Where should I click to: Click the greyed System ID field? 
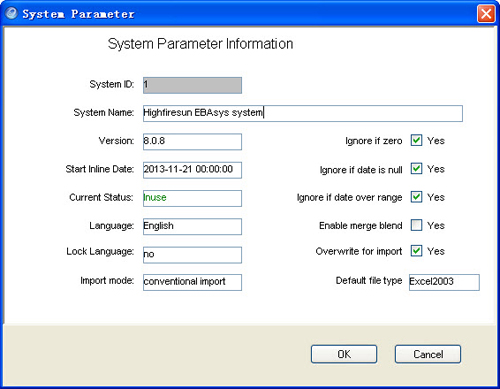pyautogui.click(x=192, y=85)
